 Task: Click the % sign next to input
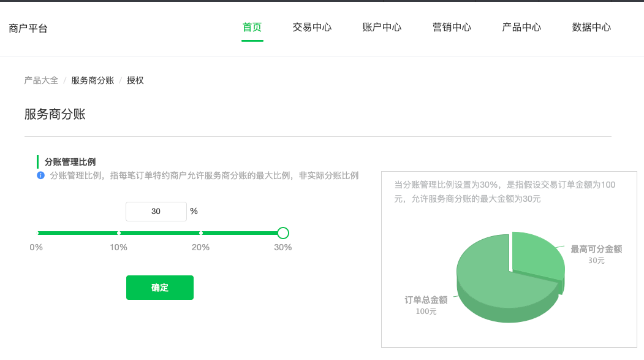click(194, 211)
